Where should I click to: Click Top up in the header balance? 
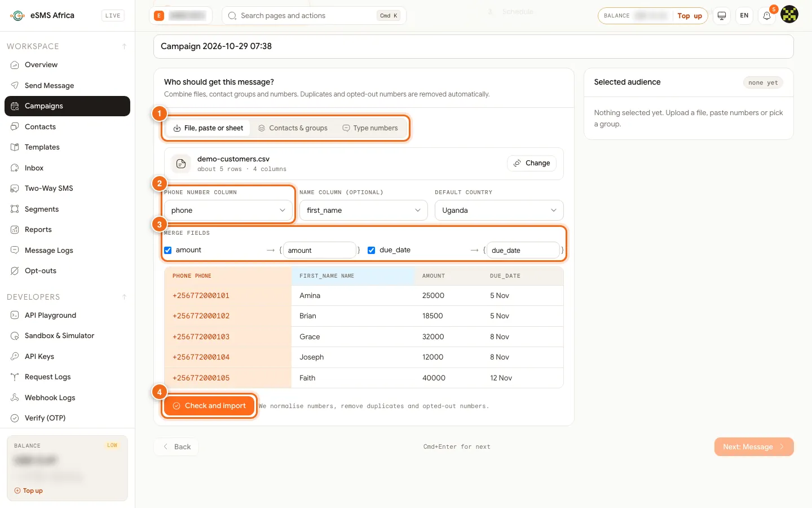(690, 16)
